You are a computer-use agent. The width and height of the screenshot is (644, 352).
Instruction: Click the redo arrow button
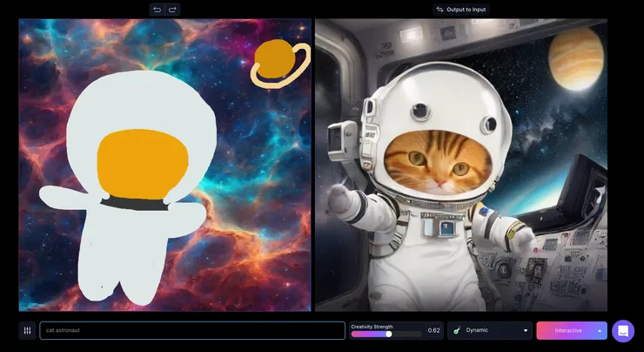172,10
